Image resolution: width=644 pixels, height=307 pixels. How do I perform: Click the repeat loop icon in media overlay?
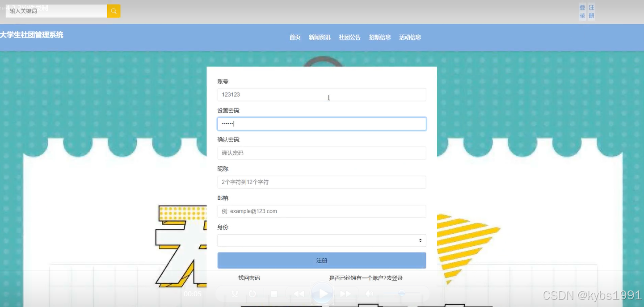click(x=253, y=294)
